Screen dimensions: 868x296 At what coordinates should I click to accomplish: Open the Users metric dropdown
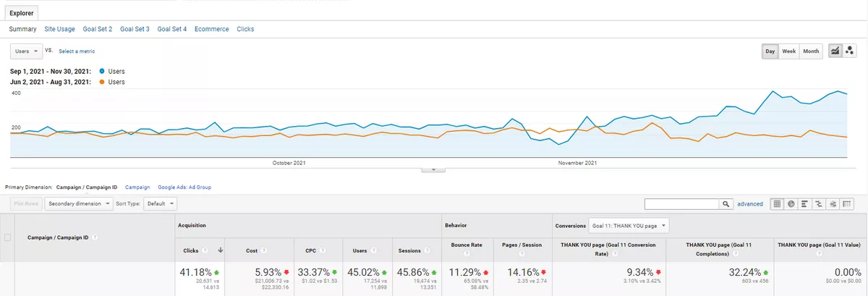[x=26, y=51]
